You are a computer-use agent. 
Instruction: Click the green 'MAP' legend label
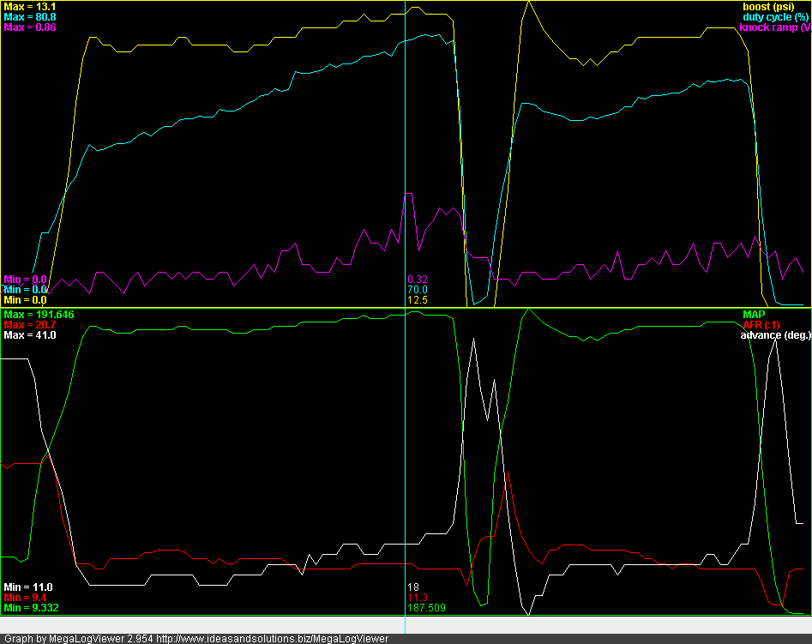tap(754, 315)
